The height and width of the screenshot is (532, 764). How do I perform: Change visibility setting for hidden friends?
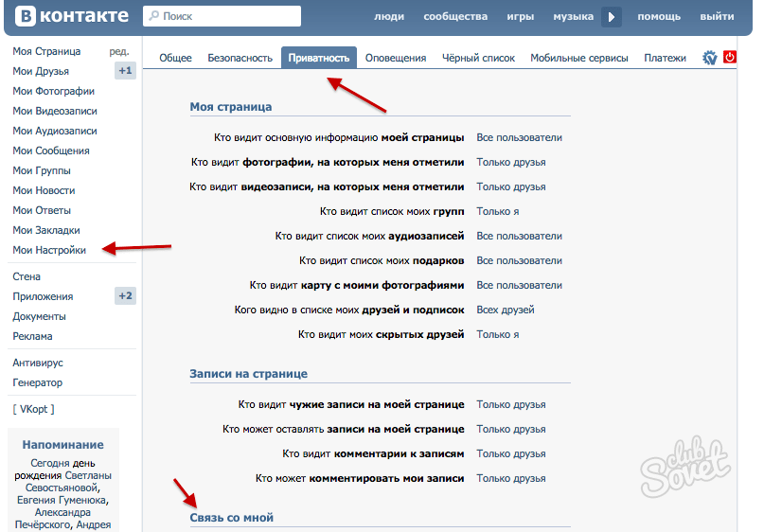pyautogui.click(x=497, y=334)
